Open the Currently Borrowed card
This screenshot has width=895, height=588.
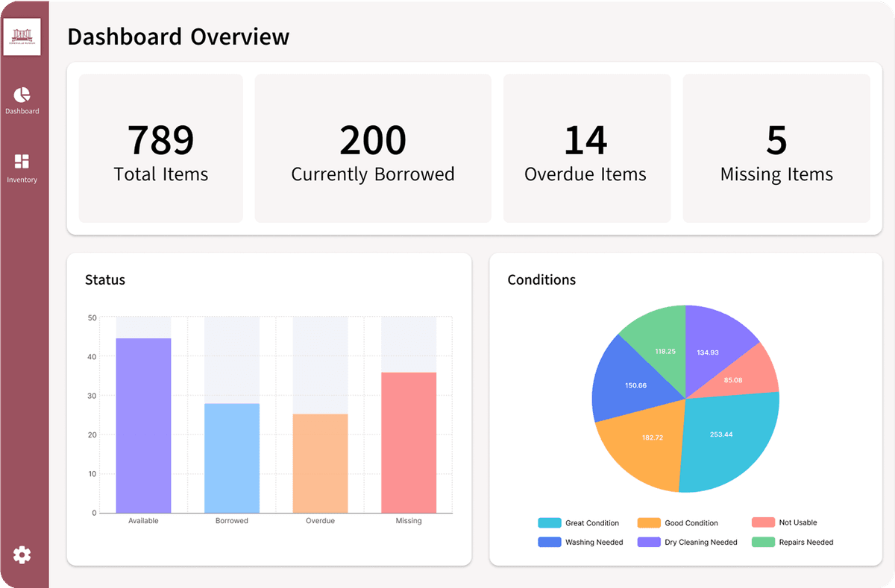pos(373,148)
